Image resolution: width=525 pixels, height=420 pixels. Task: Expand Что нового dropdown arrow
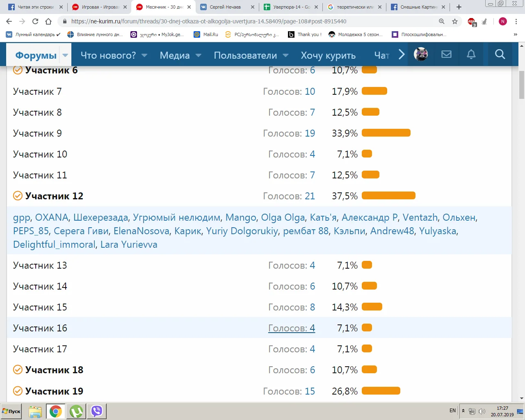click(144, 55)
